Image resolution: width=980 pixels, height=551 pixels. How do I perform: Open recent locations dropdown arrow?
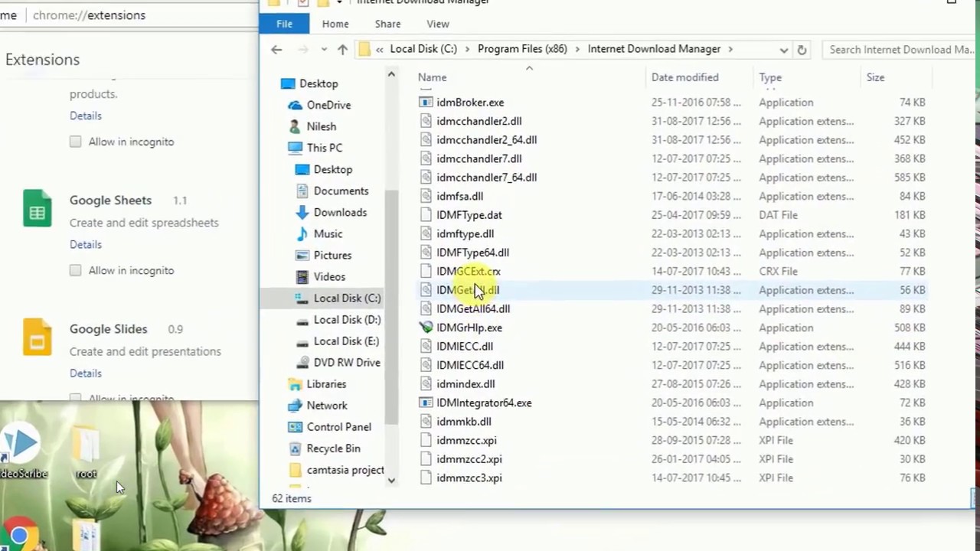(324, 49)
